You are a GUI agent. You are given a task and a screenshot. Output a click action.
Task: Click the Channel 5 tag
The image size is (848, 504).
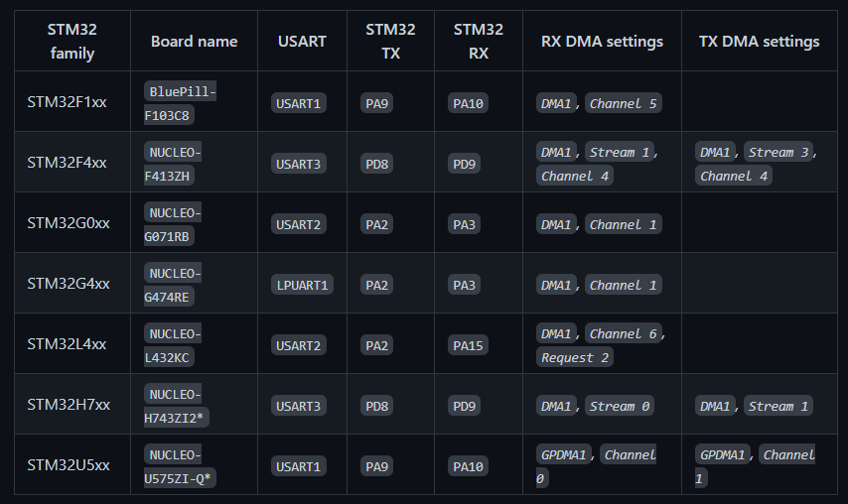[623, 103]
